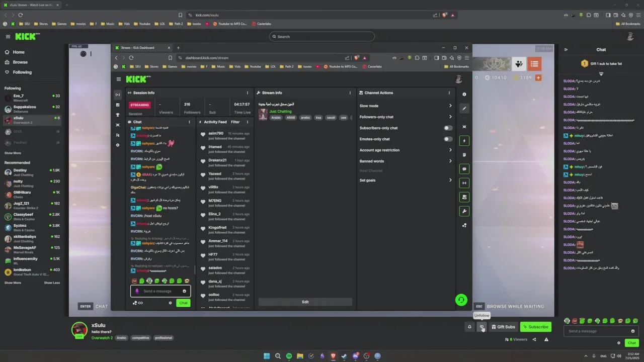
Task: Click the system tray clock showing 2:12 AM
Action: (632, 356)
